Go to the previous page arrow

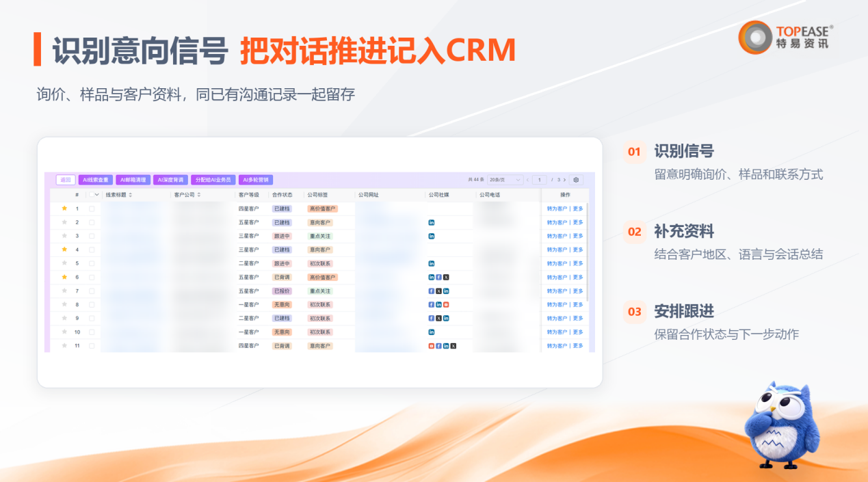pos(527,180)
